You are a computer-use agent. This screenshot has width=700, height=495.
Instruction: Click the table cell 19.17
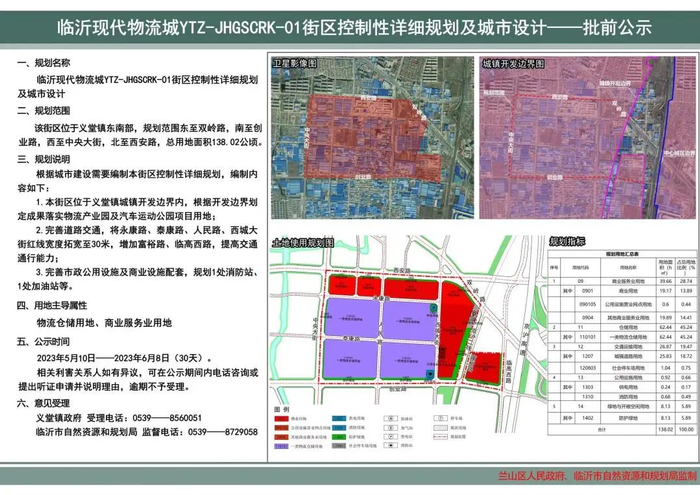(x=666, y=291)
